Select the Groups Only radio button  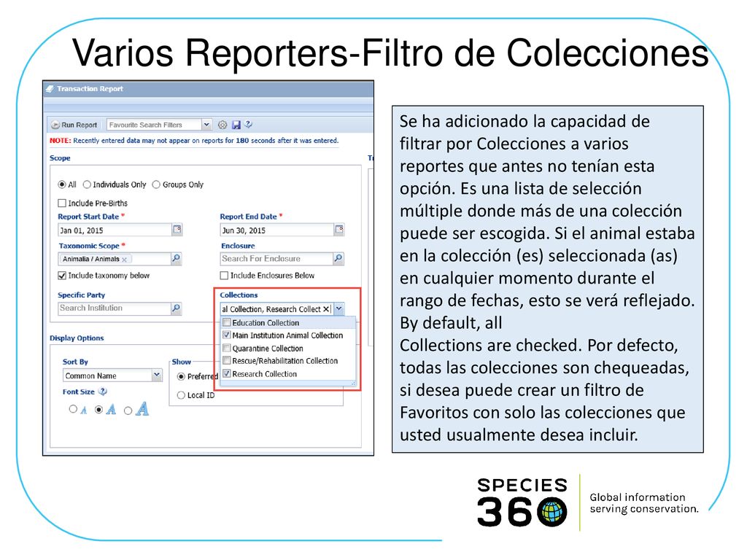pyautogui.click(x=156, y=184)
